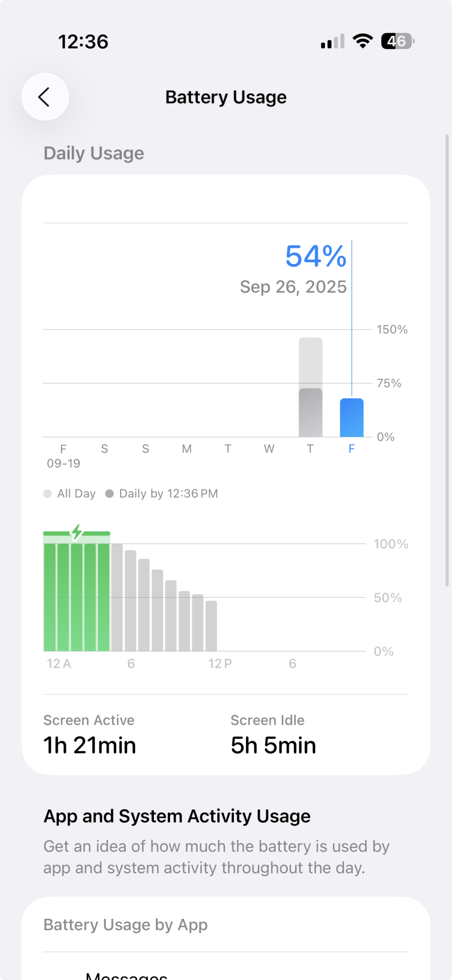Tap the Daily by 12:36 PM legend dot
This screenshot has height=980, width=452.
[109, 493]
